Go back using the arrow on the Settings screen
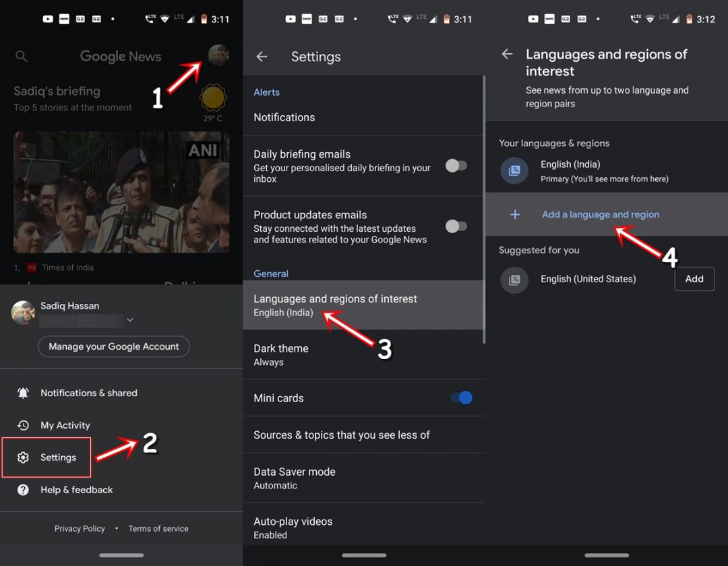 [262, 57]
